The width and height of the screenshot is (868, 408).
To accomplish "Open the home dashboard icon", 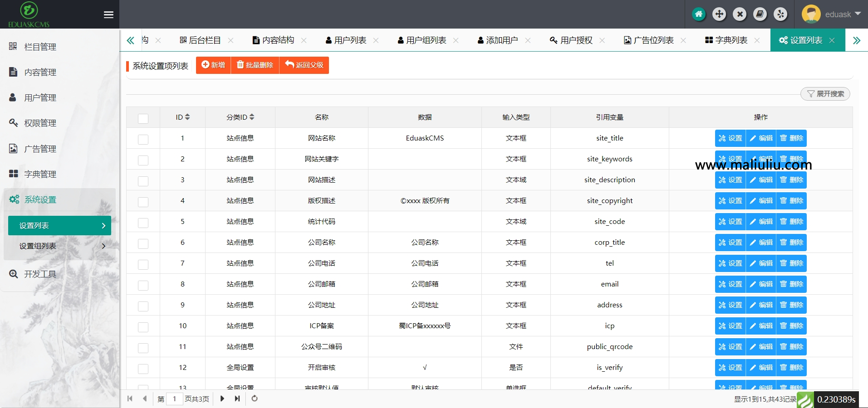I will (699, 14).
